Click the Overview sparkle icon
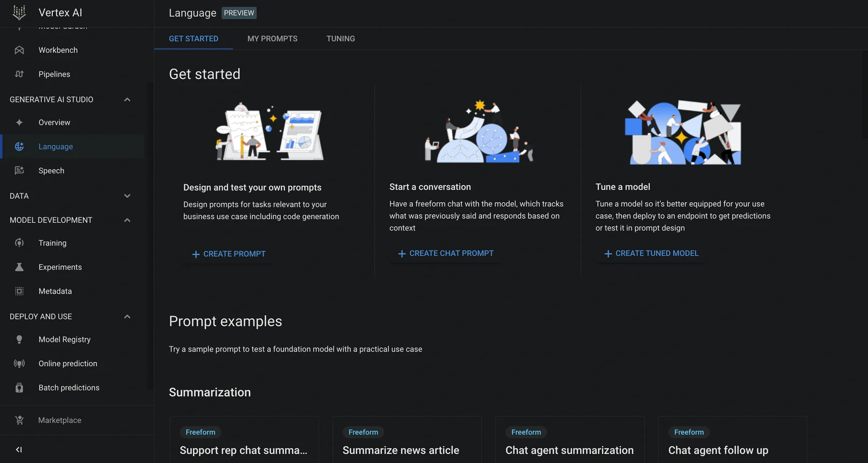Image resolution: width=868 pixels, height=463 pixels. (20, 123)
